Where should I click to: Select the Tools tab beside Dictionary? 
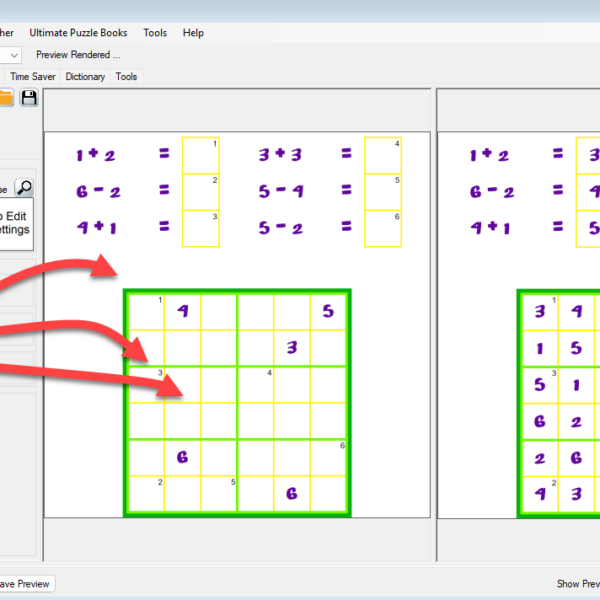[x=126, y=77]
